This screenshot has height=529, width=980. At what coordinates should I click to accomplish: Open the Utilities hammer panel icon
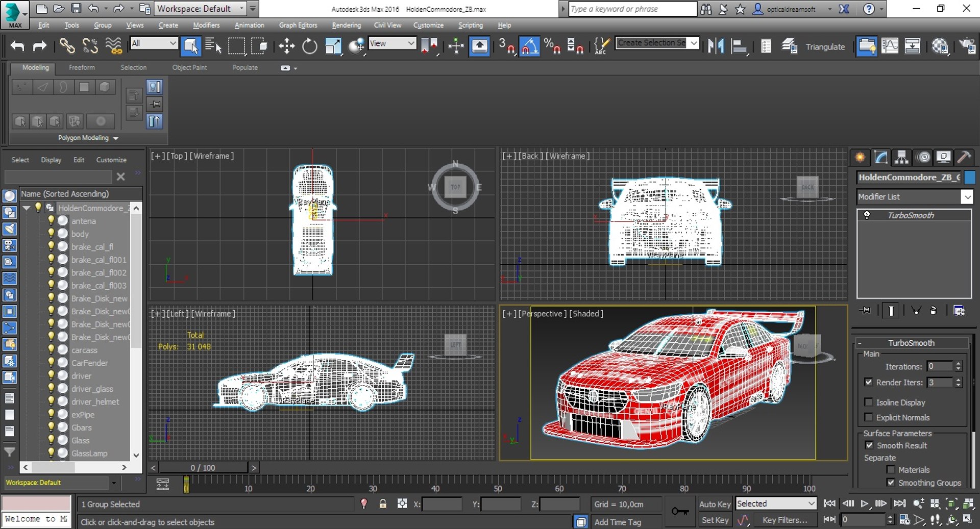(x=964, y=157)
